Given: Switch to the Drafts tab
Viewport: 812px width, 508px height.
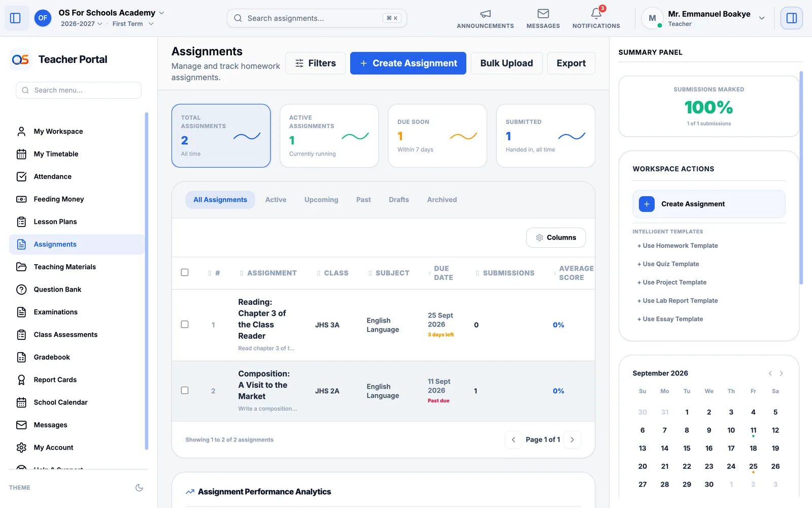Looking at the screenshot, I should pos(399,200).
